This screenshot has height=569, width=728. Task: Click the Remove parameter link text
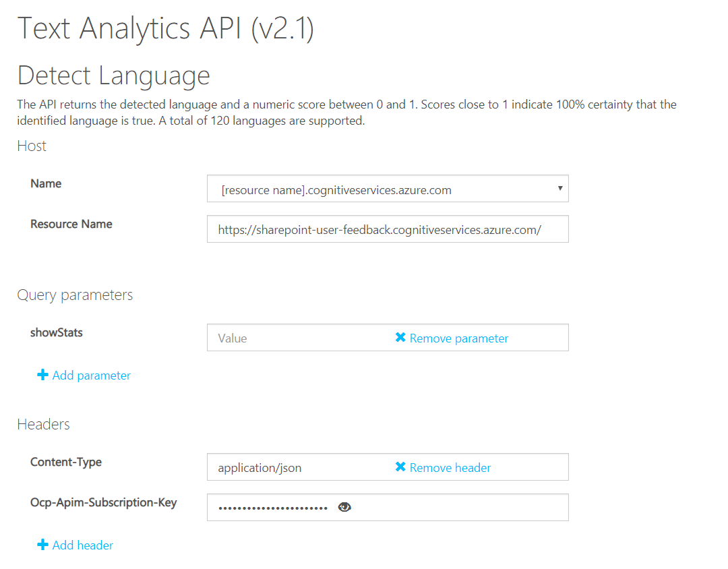(459, 338)
